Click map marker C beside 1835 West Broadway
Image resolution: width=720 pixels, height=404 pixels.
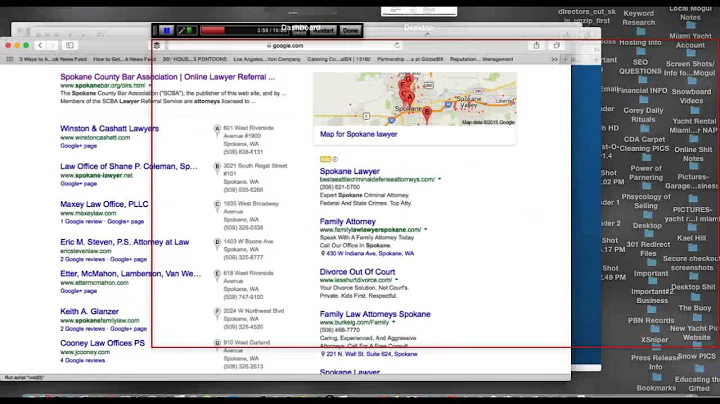[217, 206]
